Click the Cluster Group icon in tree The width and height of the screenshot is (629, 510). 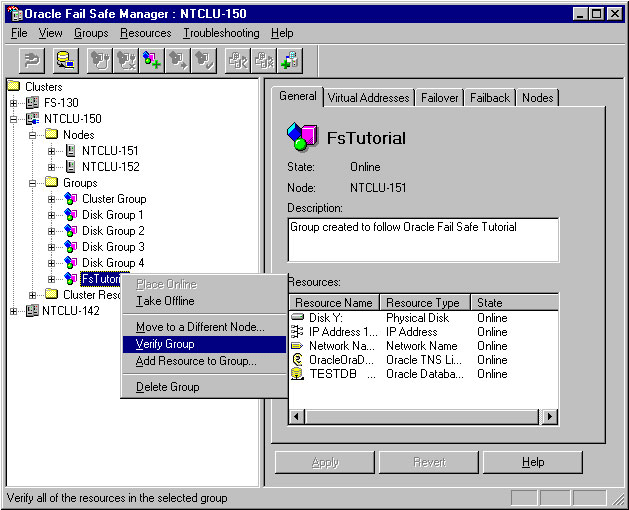tap(71, 199)
